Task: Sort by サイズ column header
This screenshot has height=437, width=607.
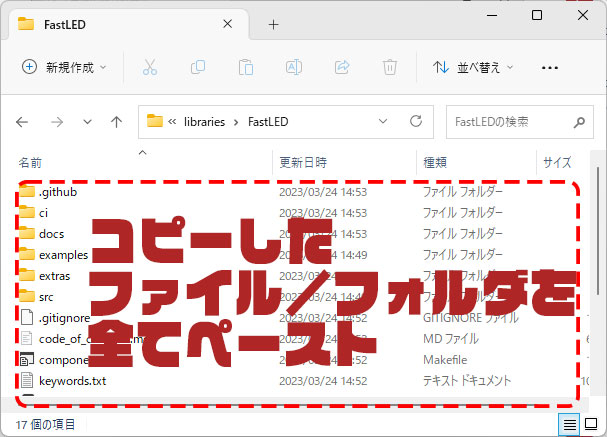Action: 557,162
